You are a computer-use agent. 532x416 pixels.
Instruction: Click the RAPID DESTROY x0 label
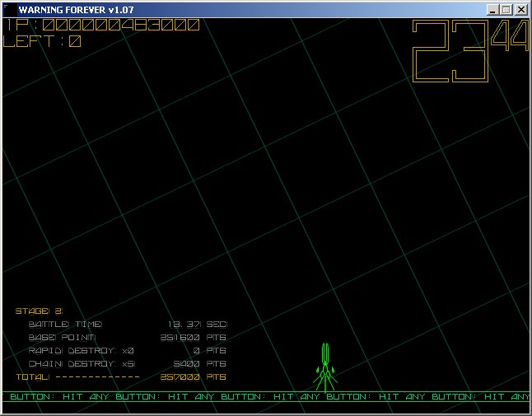[81, 351]
